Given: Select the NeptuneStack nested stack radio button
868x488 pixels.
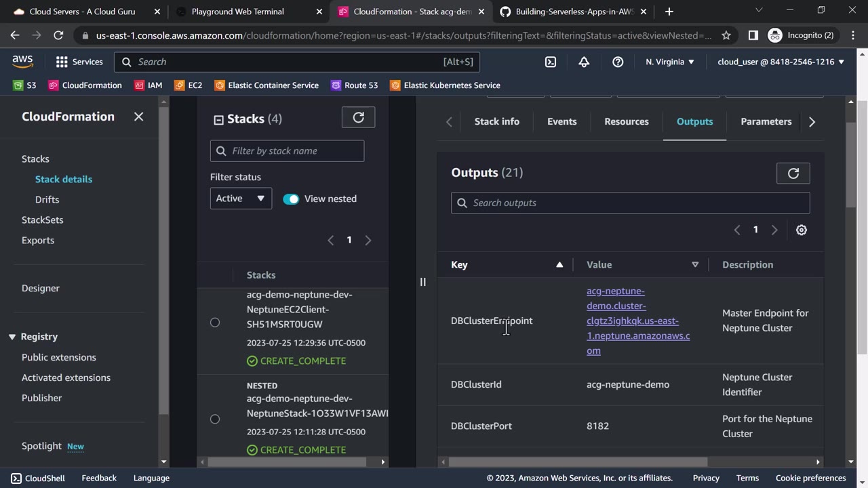Looking at the screenshot, I should click(215, 419).
